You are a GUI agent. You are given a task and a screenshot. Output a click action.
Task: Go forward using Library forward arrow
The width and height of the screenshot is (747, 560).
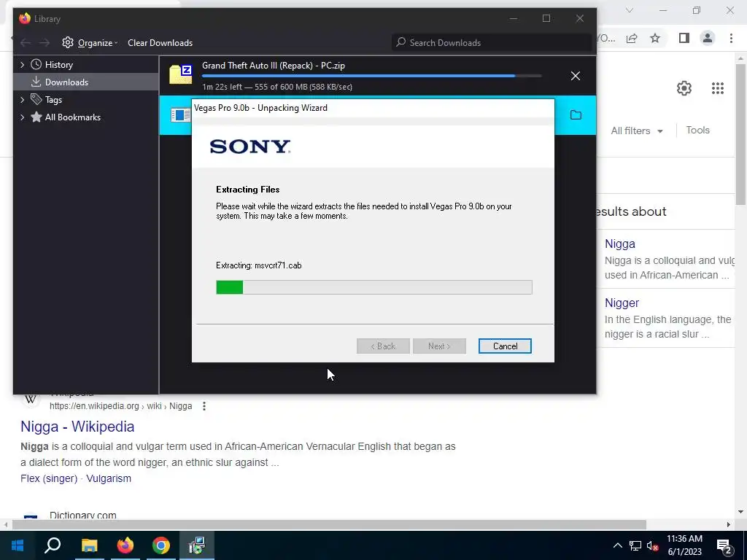click(x=44, y=43)
